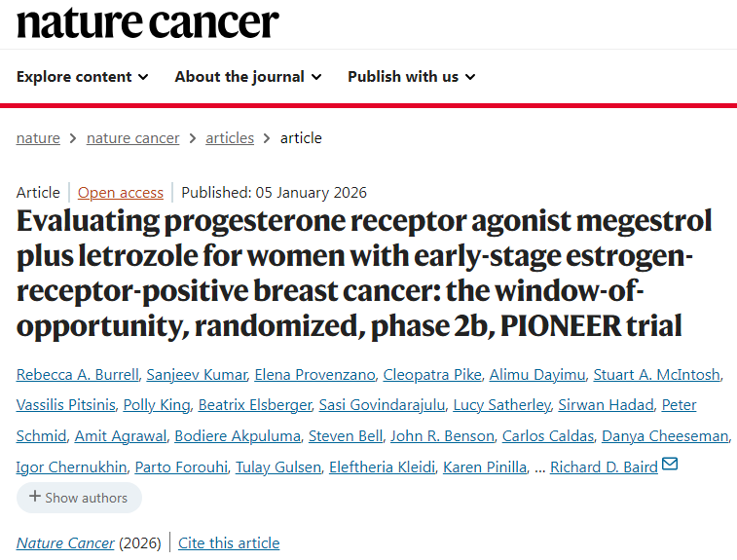This screenshot has height=560, width=737.
Task: Expand the Explore content menu
Action: pos(83,77)
